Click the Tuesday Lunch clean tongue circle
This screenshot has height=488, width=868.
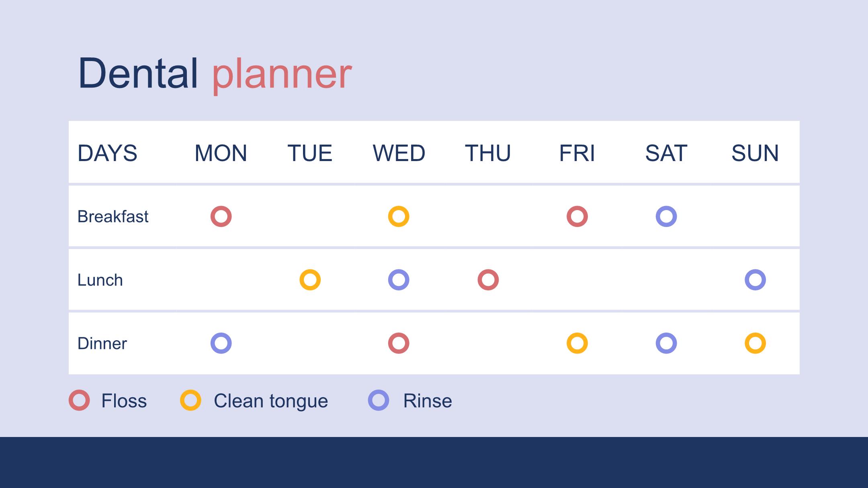pos(310,280)
